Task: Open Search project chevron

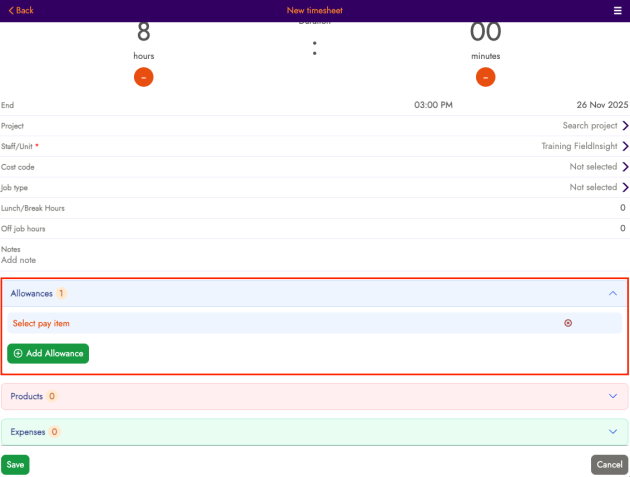Action: pos(625,126)
